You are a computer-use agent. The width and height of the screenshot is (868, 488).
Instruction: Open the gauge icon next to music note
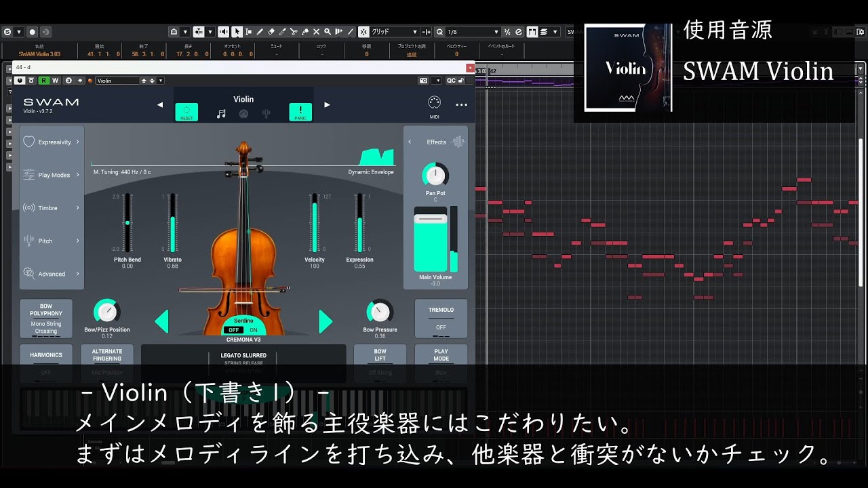click(x=243, y=114)
